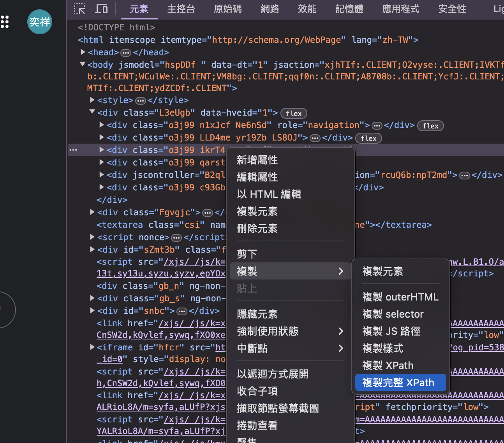Select the closing /div line under c93Gb
This screenshot has width=504, height=443.
(x=112, y=200)
